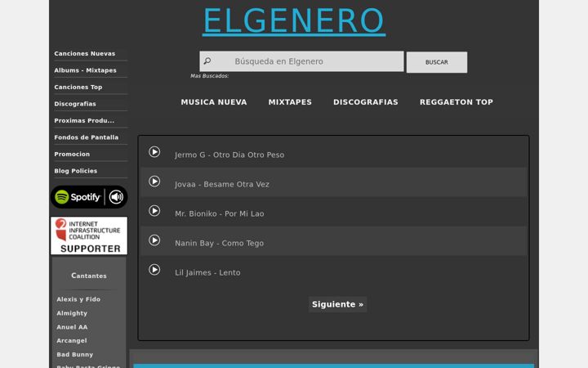Open Promocion sidebar item
Screen dimensions: 588x368
[x=72, y=154]
